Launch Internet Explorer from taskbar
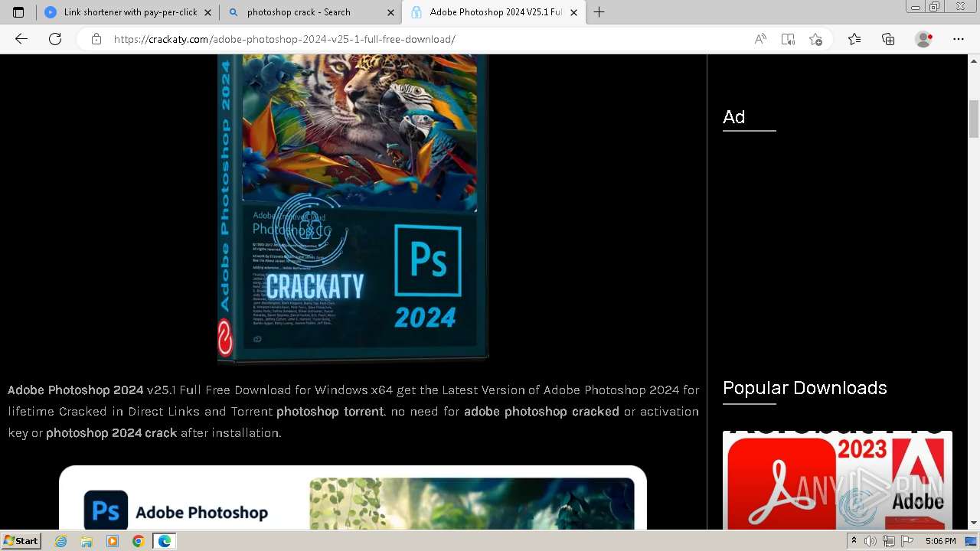980x551 pixels. 61,541
